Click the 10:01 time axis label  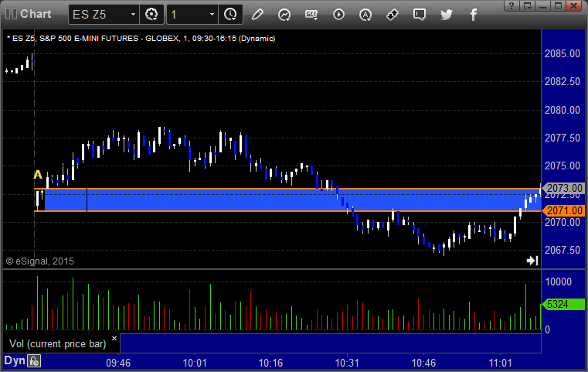pyautogui.click(x=195, y=363)
